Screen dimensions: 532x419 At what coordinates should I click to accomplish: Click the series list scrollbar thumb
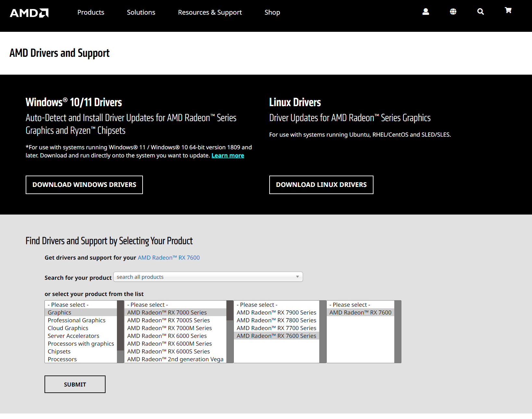click(x=230, y=311)
